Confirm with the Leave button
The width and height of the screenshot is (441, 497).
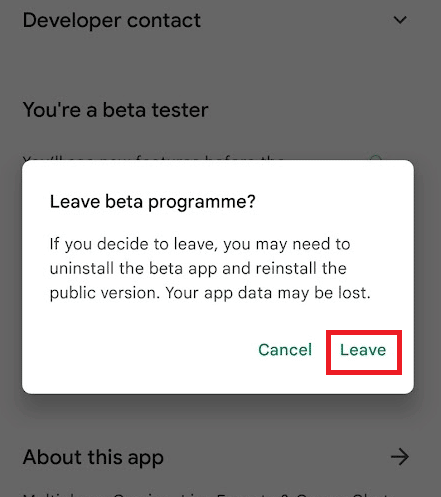pyautogui.click(x=363, y=350)
